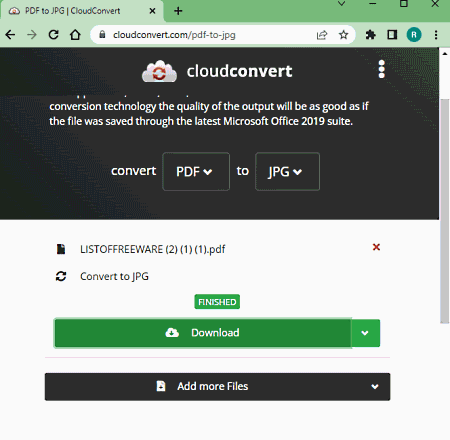Expand the Download options arrow

click(x=365, y=333)
